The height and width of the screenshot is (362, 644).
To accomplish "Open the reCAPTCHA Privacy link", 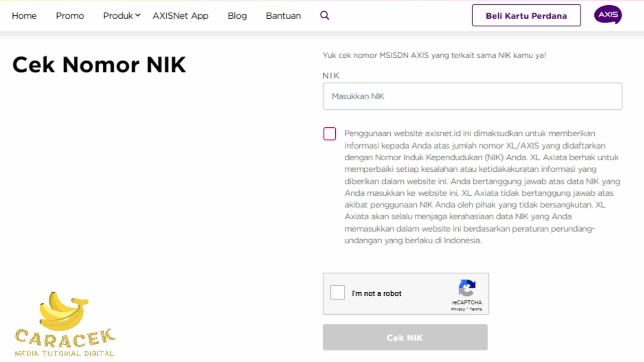I will [458, 309].
